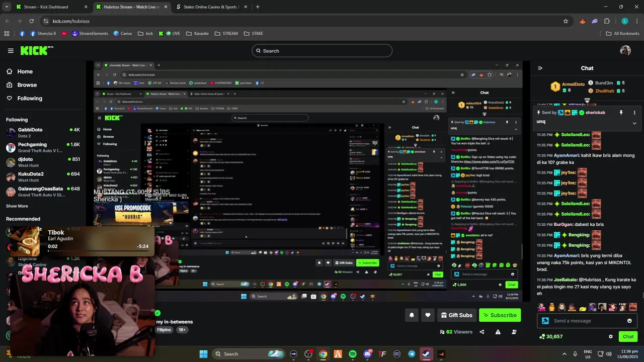Click the Filipino language tag
The image size is (644, 362).
pyautogui.click(x=164, y=330)
